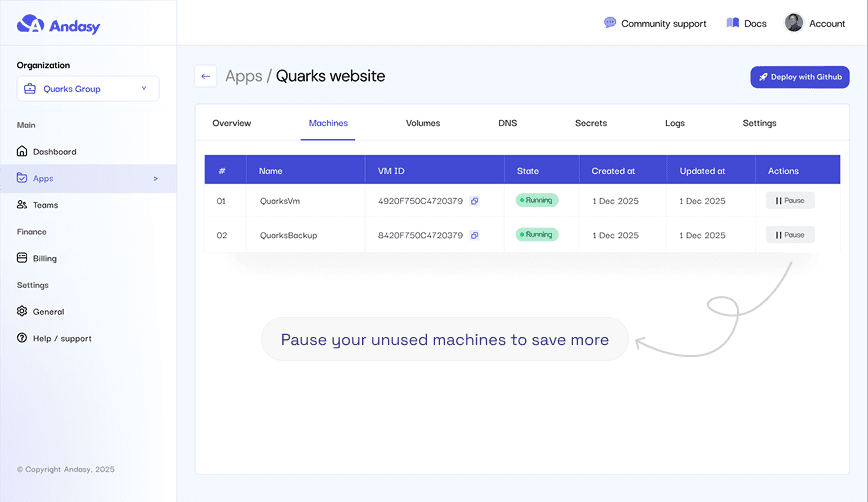Click the Andasy logo icon
The width and height of the screenshot is (868, 502).
(x=31, y=24)
